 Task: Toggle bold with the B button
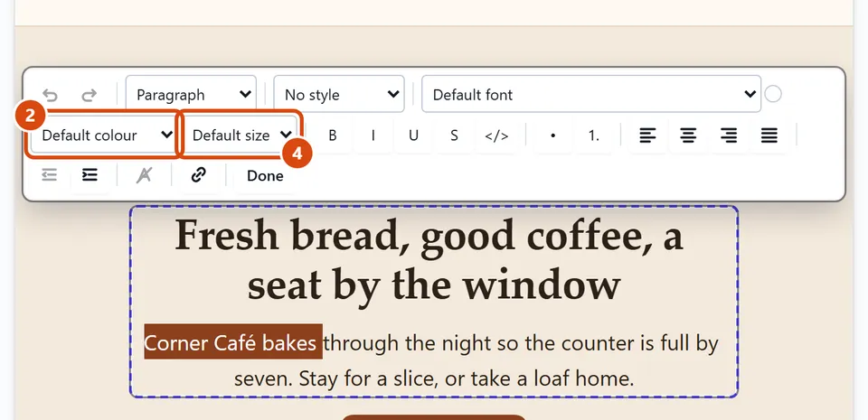tap(332, 135)
